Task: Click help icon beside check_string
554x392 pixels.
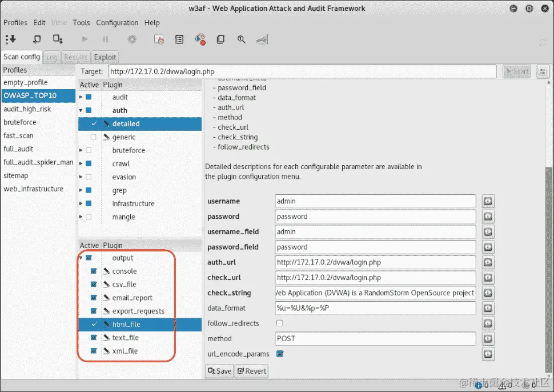Action: [x=488, y=293]
